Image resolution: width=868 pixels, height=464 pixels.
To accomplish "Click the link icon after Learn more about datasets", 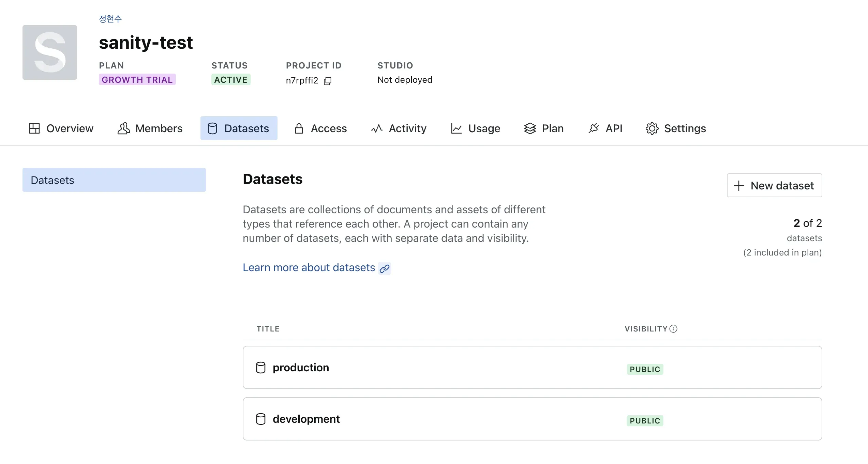I will coord(385,268).
